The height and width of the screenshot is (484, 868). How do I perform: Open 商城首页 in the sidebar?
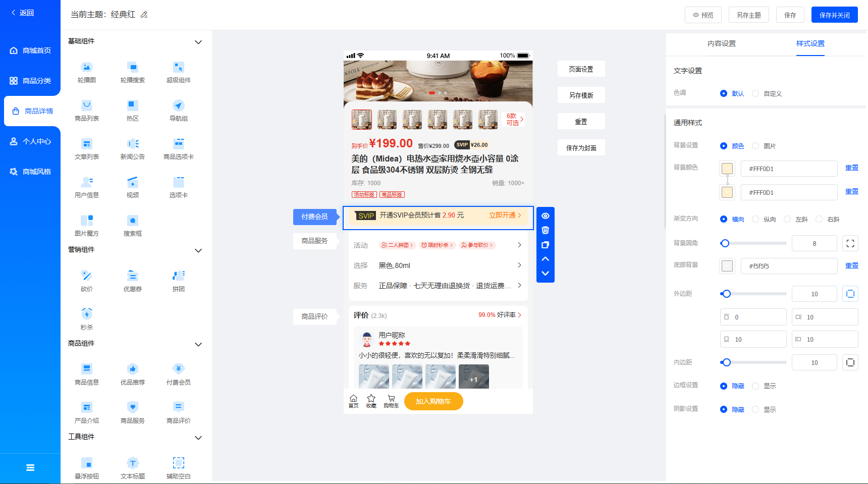point(30,50)
